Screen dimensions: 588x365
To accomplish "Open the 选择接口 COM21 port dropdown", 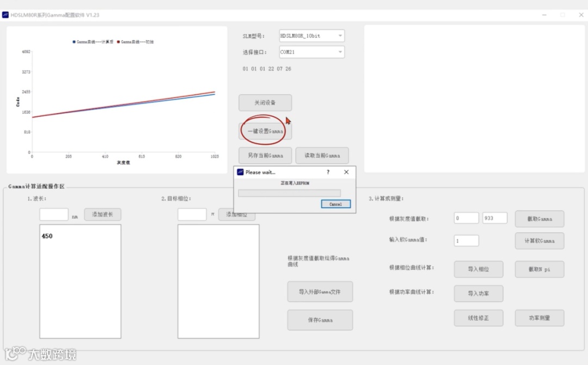I will 311,52.
